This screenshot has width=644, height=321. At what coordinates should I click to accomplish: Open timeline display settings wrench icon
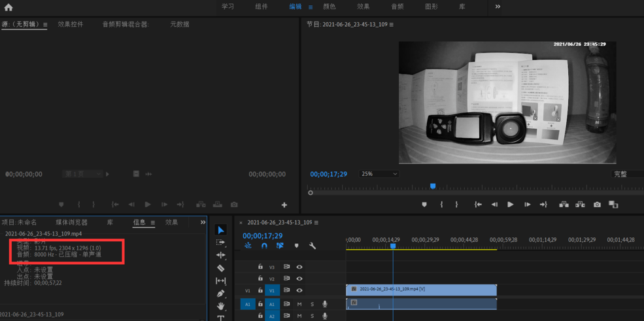coord(313,246)
